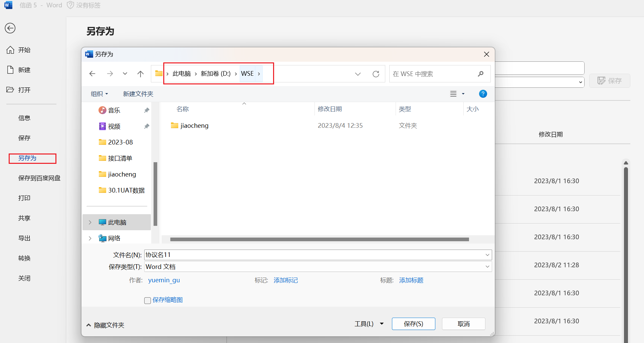The image size is (644, 343).
Task: Open 信息 in Word backstage
Action: click(x=24, y=118)
